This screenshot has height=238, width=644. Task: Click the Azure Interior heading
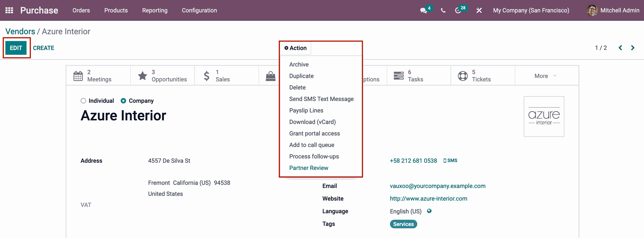click(x=123, y=115)
